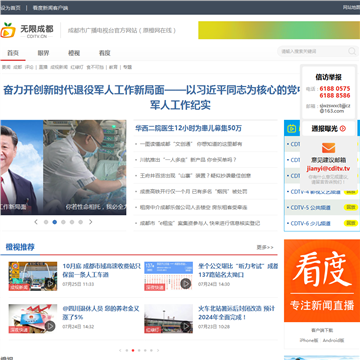360x360 pixels.
Task: Open the @四川退休人员 养老金 article title
Action: (x=101, y=313)
